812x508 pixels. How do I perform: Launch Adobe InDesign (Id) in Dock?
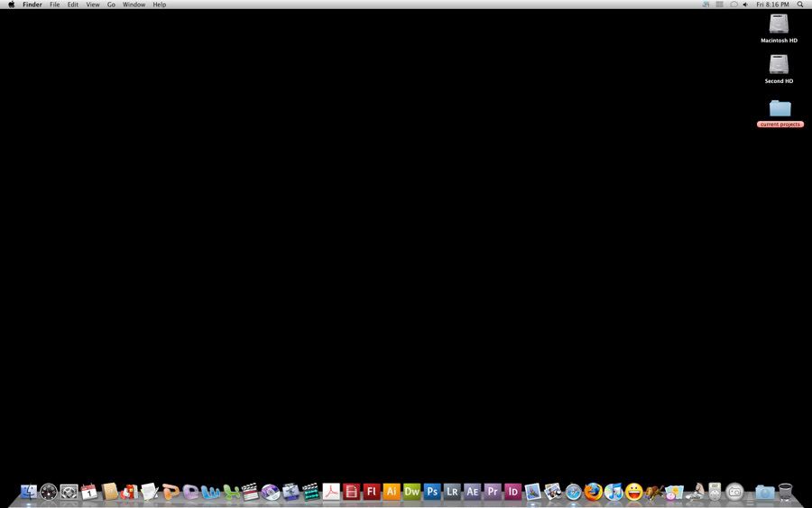pyautogui.click(x=512, y=491)
